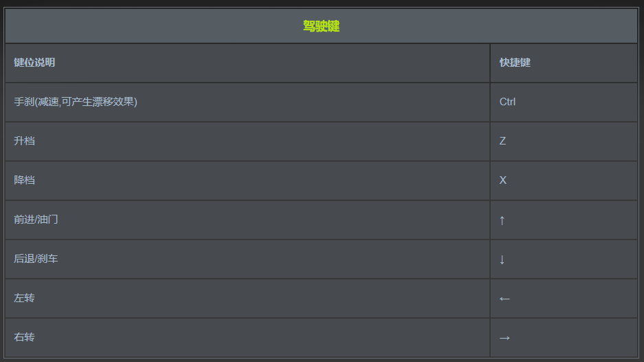Click the left arrow shortcut icon
This screenshot has height=362, width=644.
click(504, 299)
